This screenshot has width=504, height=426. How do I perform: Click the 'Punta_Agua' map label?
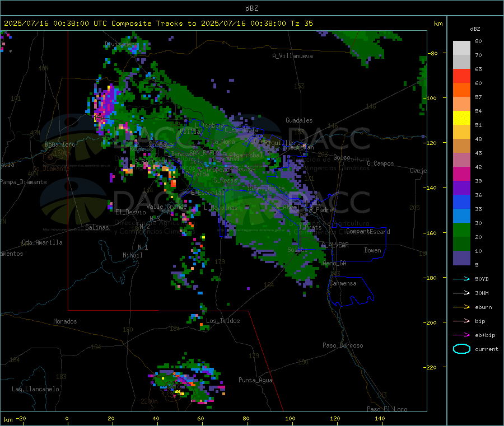point(255,380)
